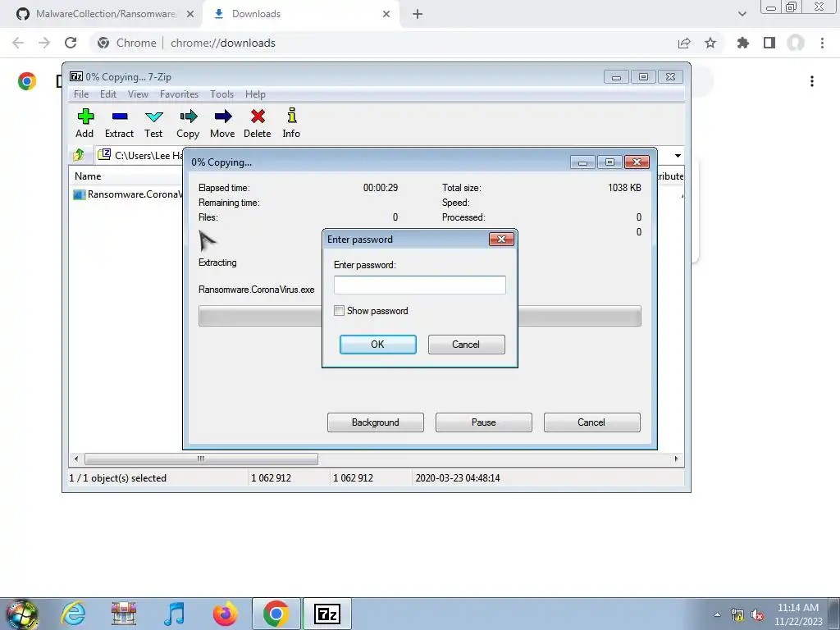
Task: Open the File menu in 7-Zip
Action: point(81,94)
